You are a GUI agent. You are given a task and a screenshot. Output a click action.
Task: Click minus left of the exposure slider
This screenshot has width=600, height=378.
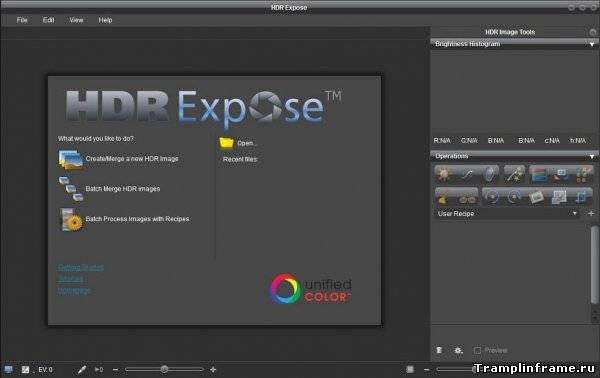pyautogui.click(x=116, y=370)
